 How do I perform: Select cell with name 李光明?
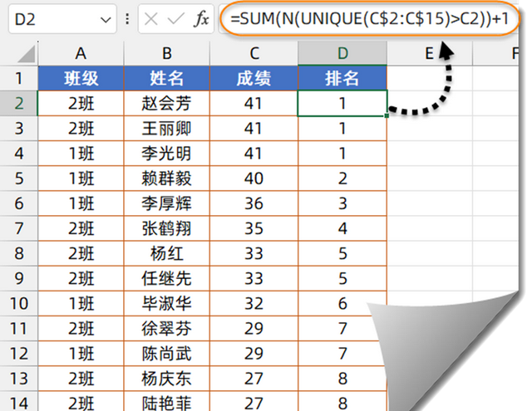pos(166,153)
